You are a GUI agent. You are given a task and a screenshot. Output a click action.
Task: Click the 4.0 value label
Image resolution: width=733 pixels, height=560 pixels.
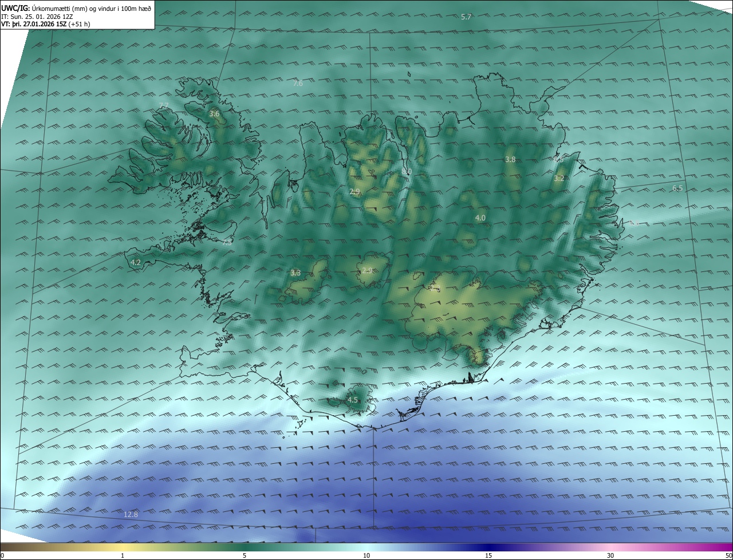pos(480,218)
